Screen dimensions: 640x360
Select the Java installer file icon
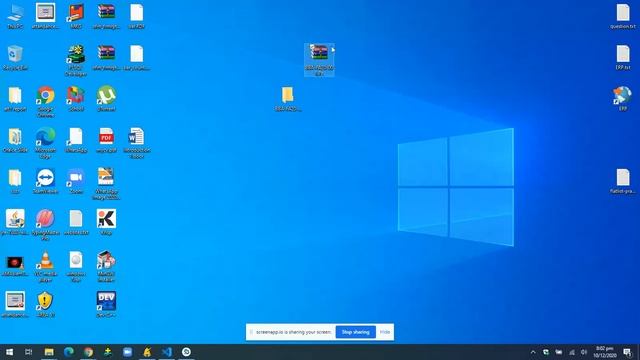(x=15, y=222)
